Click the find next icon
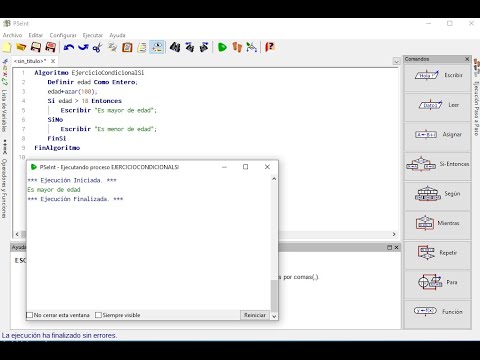 coord(204,47)
